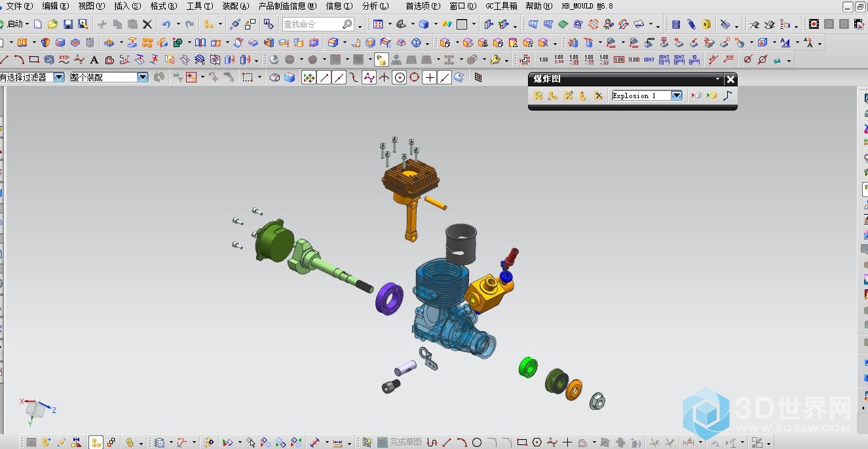Click the Create Tracelines icon
The height and width of the screenshot is (449, 868).
[x=728, y=96]
